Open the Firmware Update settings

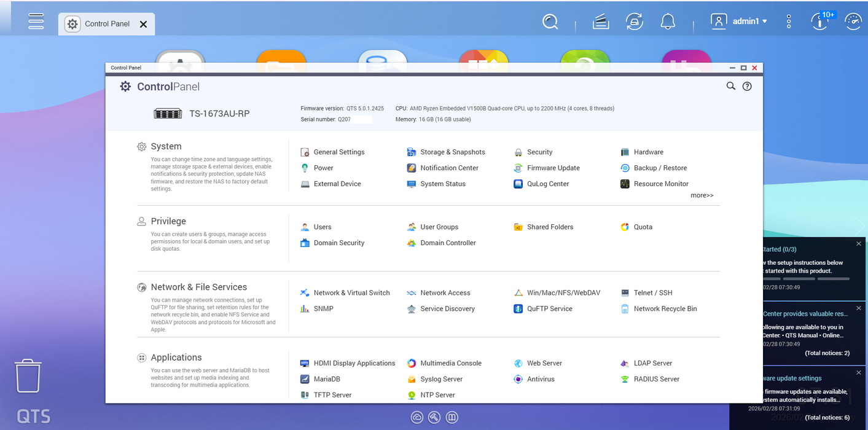[553, 168]
